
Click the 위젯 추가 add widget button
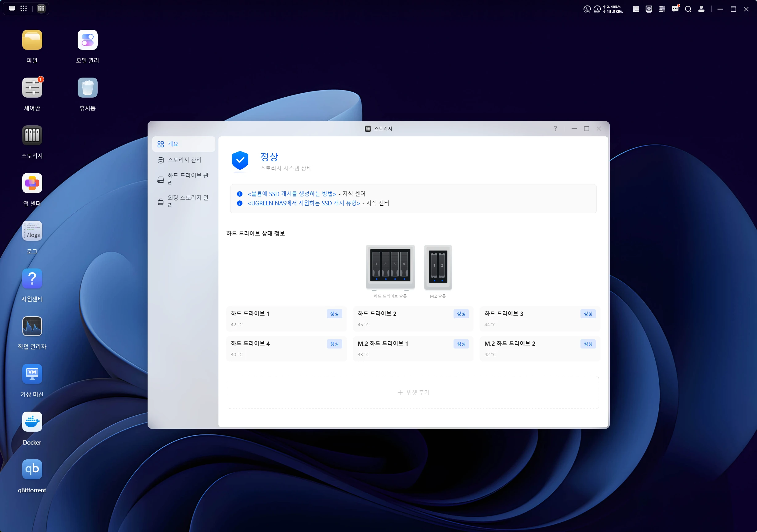[413, 392]
